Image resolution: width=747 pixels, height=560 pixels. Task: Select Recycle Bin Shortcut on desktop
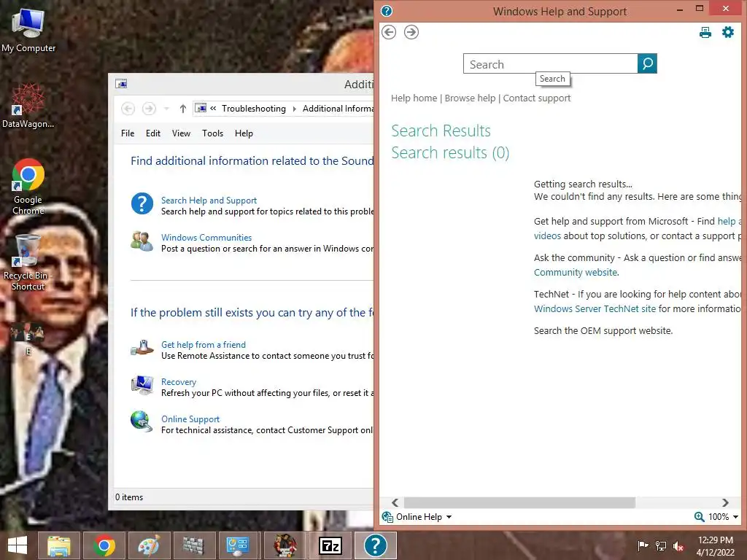pyautogui.click(x=28, y=262)
